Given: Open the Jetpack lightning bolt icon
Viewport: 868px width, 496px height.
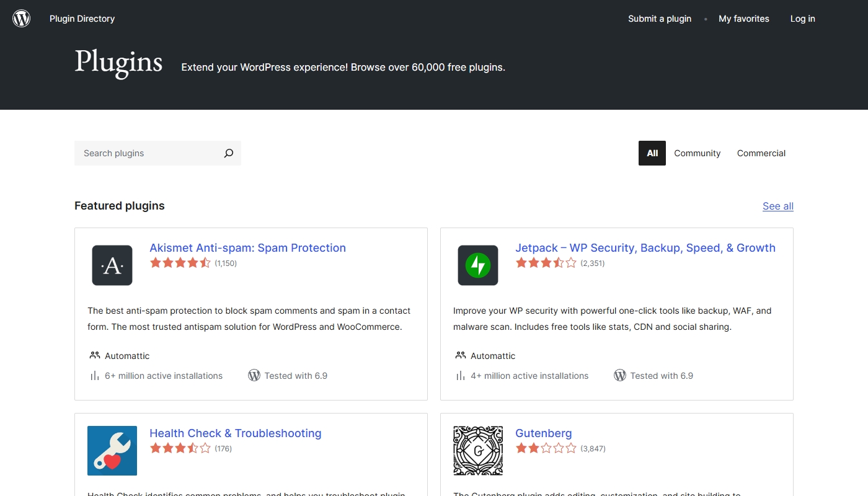Looking at the screenshot, I should point(478,265).
